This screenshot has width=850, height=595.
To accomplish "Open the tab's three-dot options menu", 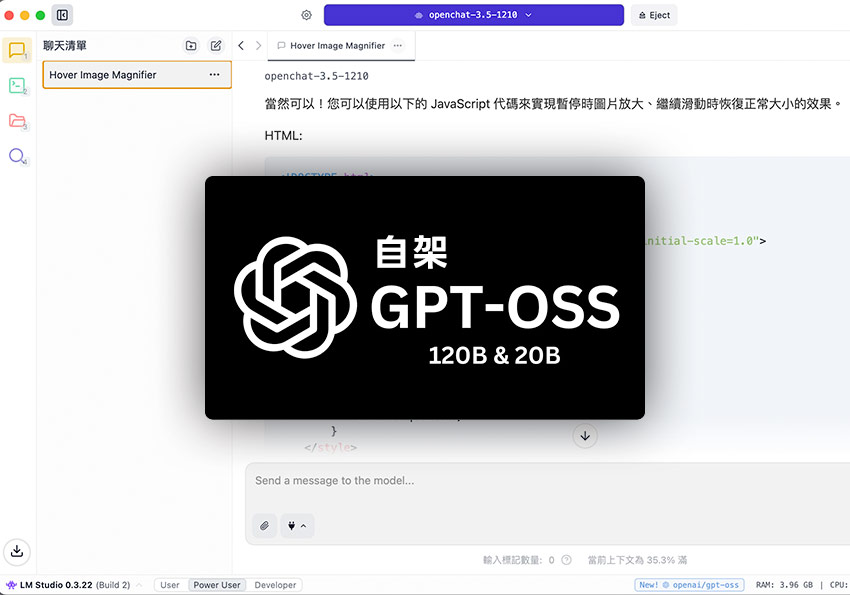I will [398, 46].
